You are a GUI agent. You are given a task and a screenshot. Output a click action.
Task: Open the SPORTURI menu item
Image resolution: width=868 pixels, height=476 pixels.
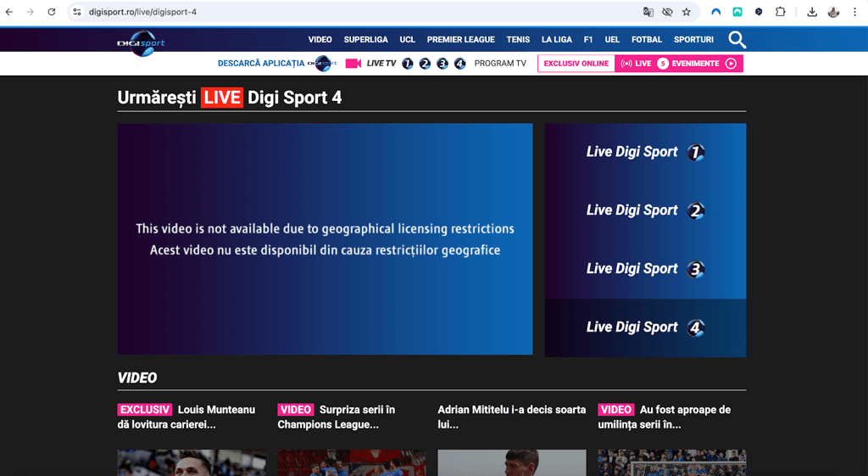[x=693, y=40]
